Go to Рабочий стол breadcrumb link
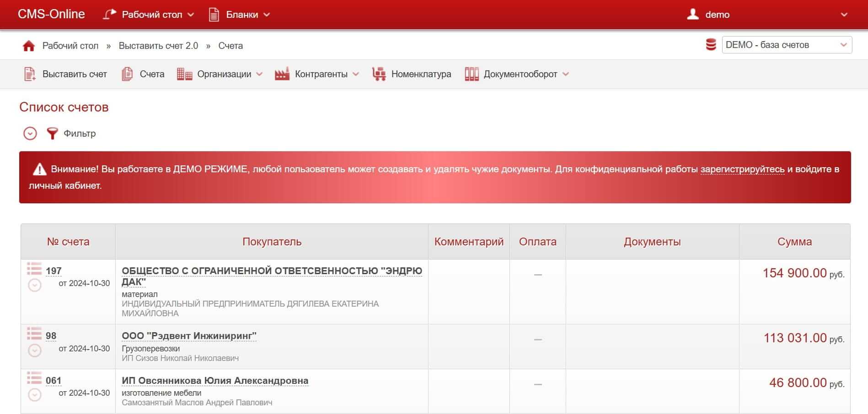The height and width of the screenshot is (414, 868). pos(70,46)
